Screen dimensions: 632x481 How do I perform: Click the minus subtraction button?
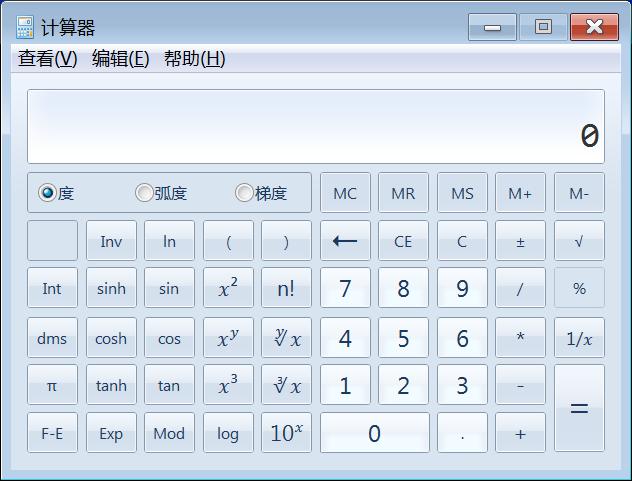tap(520, 385)
